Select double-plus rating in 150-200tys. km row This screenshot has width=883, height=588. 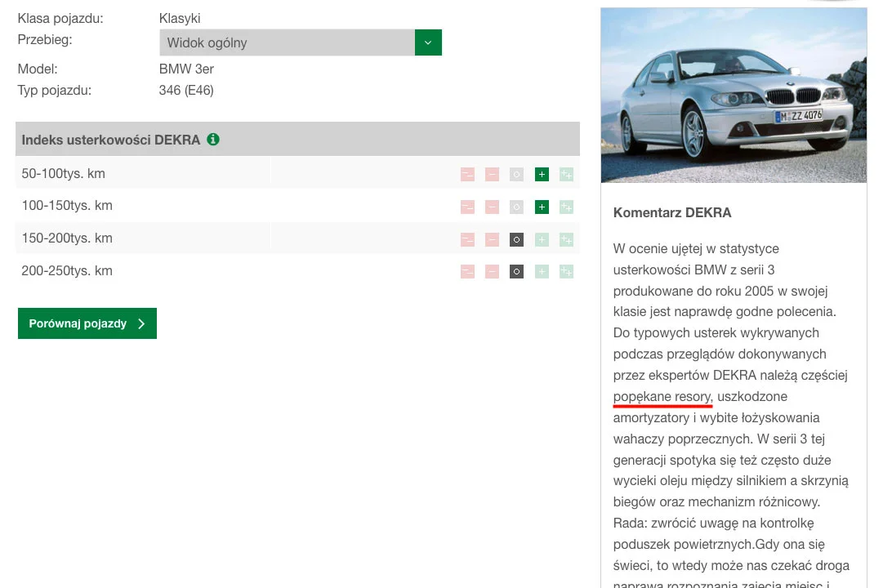coord(567,240)
